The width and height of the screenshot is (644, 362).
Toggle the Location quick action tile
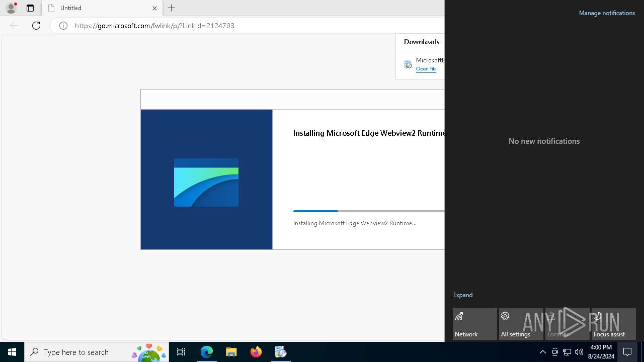click(x=568, y=324)
